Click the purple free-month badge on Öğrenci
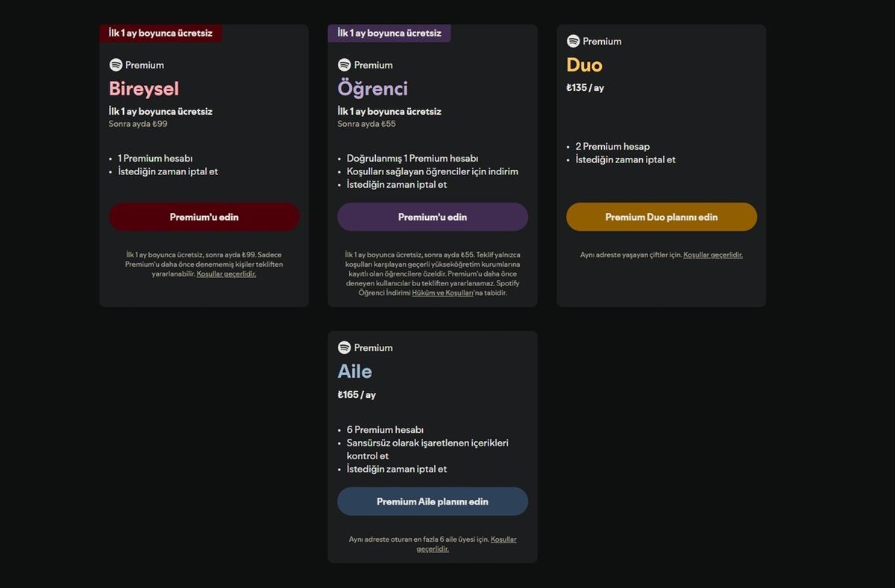Screen dimensions: 895x588 click(389, 33)
